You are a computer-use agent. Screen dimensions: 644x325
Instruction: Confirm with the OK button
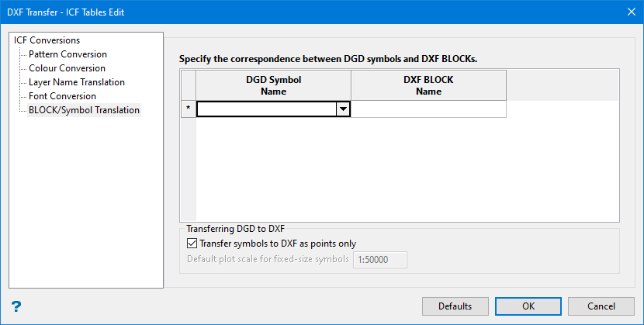click(x=528, y=306)
